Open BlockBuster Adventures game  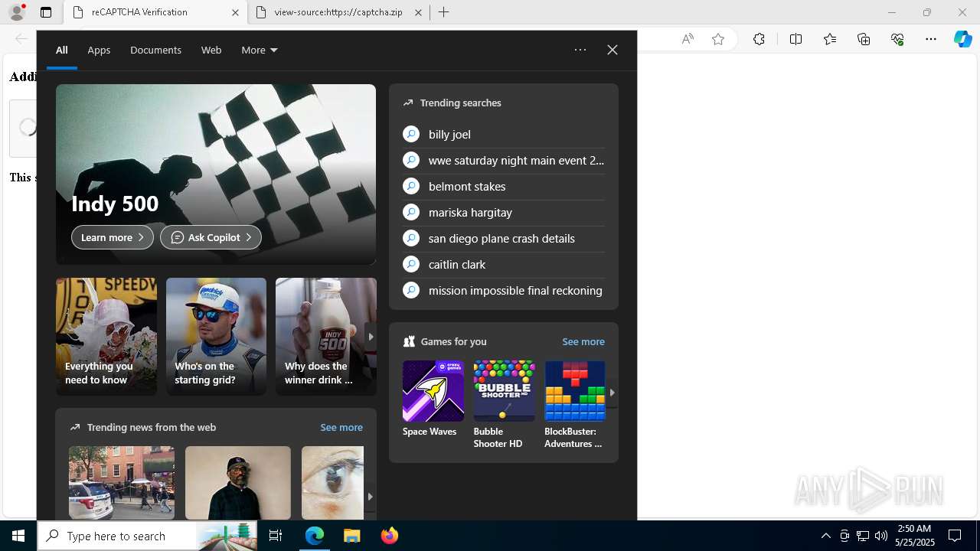pos(575,405)
